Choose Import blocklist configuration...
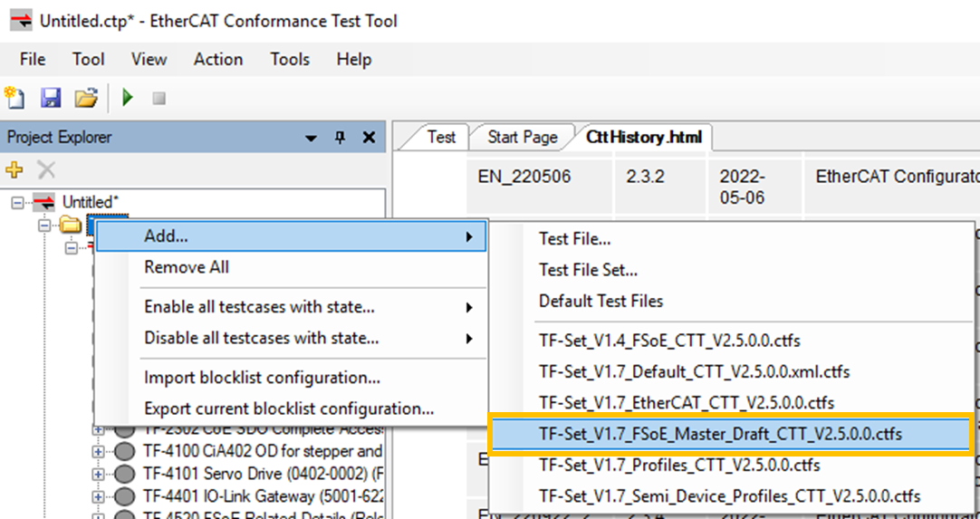 [292, 379]
